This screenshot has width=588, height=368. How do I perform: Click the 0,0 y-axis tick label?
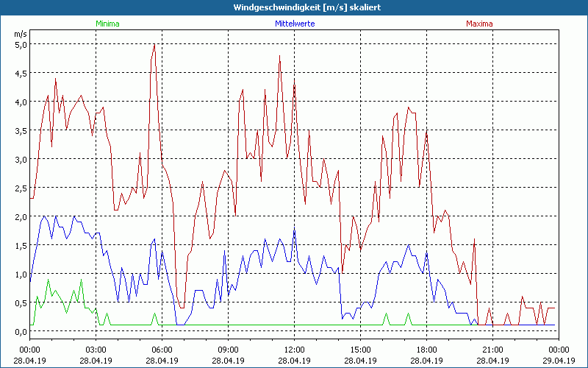click(x=21, y=331)
